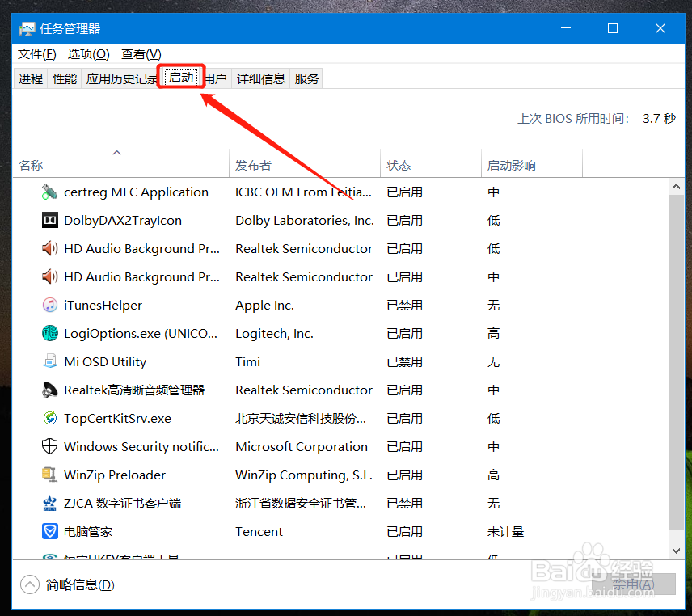This screenshot has width=692, height=616.
Task: Click the Mi OSD Utility icon
Action: (50, 362)
